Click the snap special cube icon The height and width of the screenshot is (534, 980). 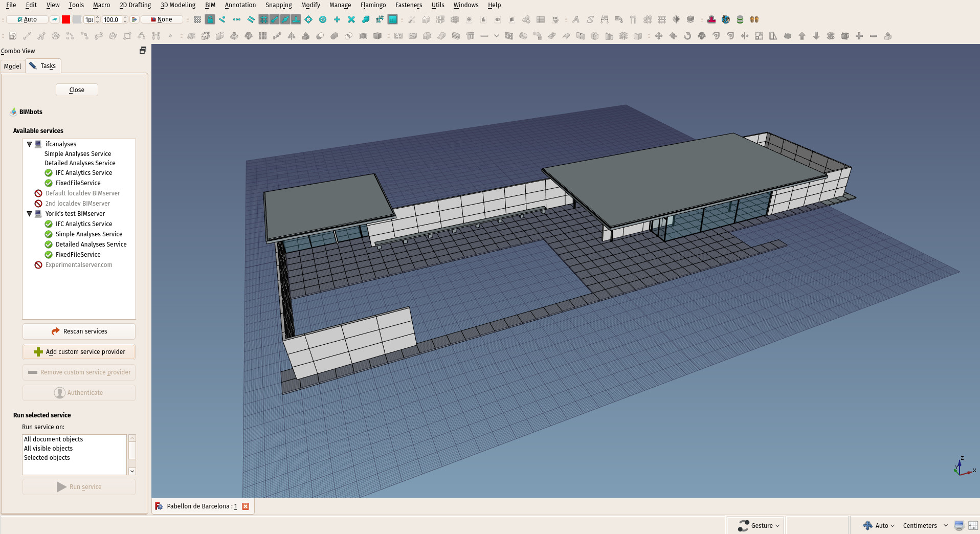[366, 19]
